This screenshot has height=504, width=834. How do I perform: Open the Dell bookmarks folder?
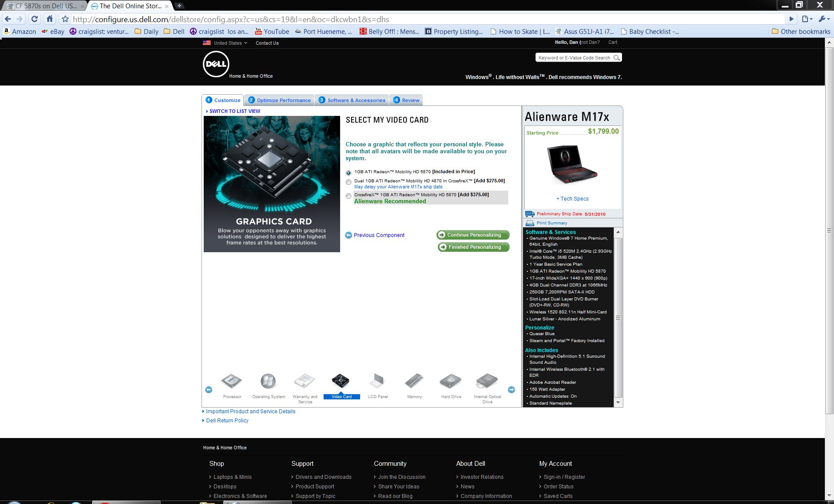pos(174,31)
